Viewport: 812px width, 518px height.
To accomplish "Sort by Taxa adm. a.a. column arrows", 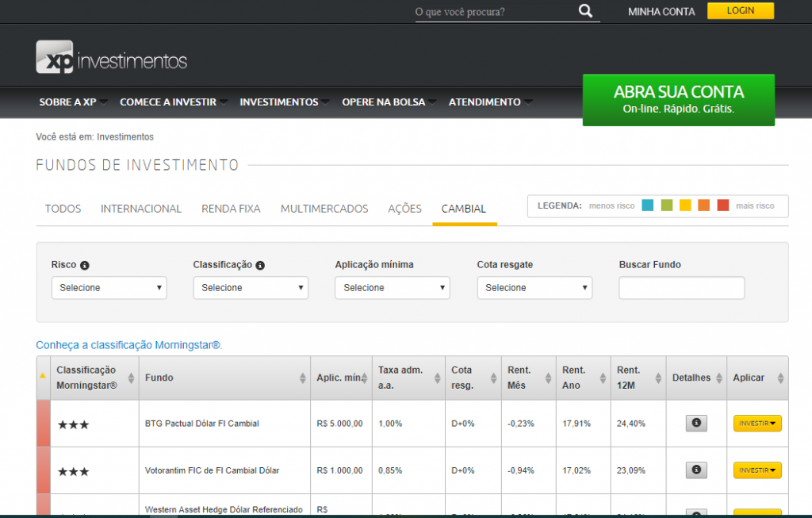I will (437, 378).
